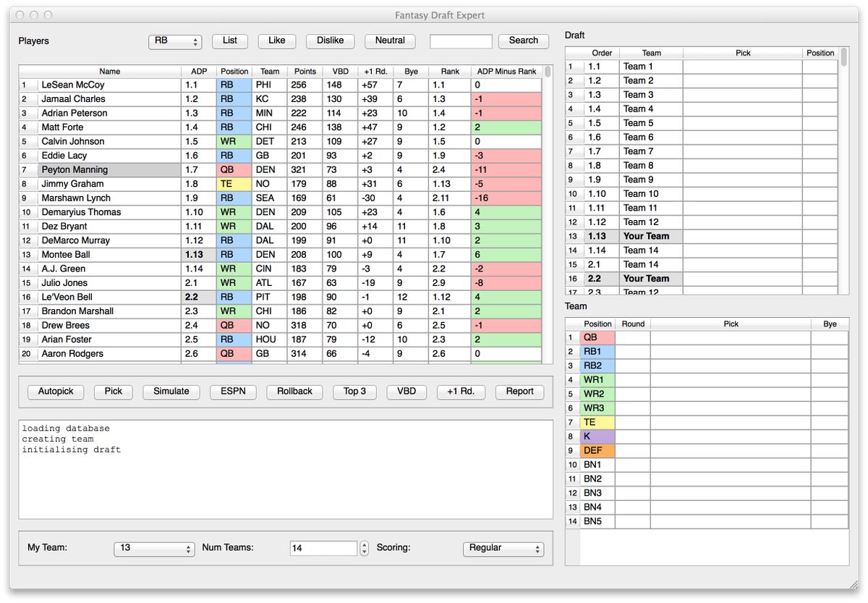Viewport: 868px width, 603px height.
Task: Show the Top 3 recommendations
Action: point(354,391)
